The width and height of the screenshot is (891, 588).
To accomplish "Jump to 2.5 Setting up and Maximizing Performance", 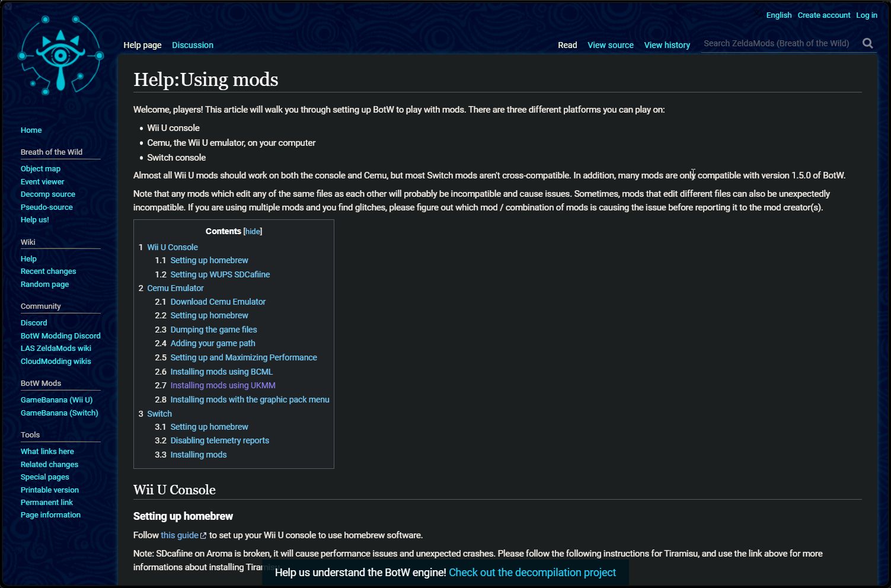I will pos(236,357).
